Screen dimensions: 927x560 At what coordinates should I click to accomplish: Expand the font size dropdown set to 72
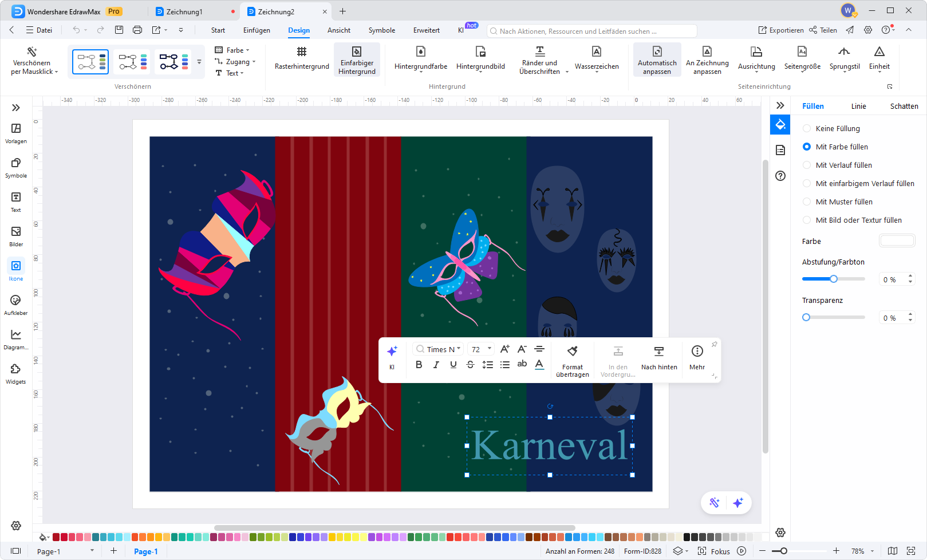coord(480,348)
